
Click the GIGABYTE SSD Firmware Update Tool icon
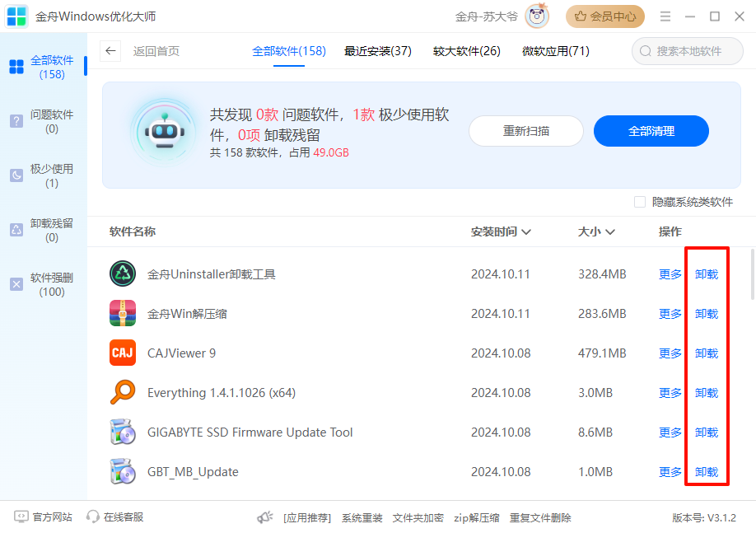click(123, 432)
